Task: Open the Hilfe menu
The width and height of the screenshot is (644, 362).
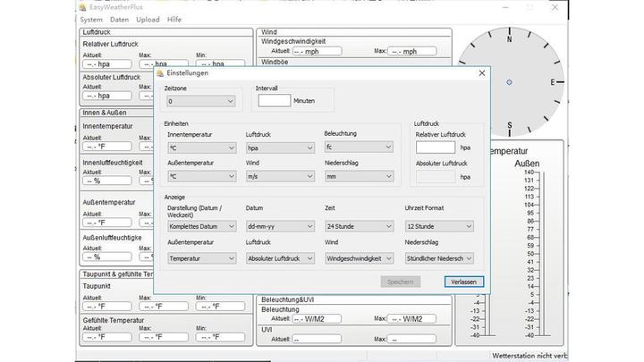Action: 174,20
